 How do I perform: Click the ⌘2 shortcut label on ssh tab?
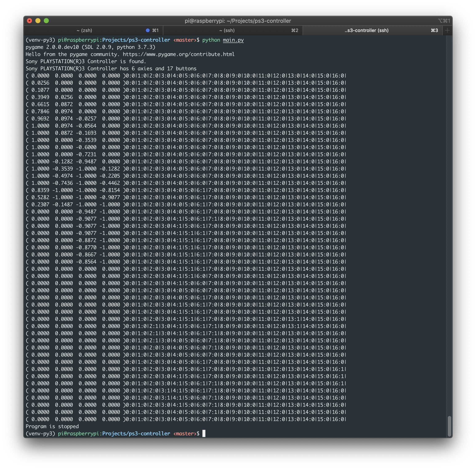(x=295, y=30)
